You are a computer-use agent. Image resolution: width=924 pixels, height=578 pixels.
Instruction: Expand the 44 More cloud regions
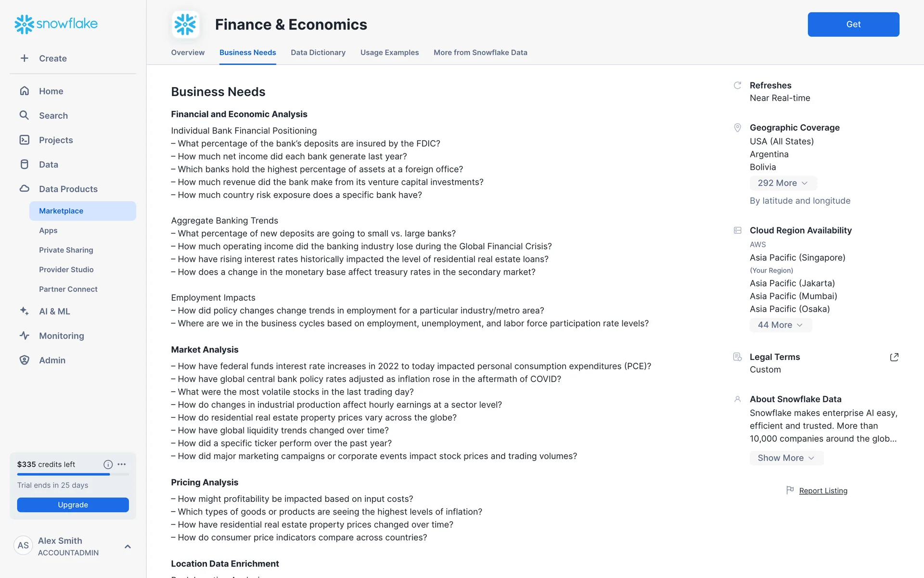click(780, 325)
